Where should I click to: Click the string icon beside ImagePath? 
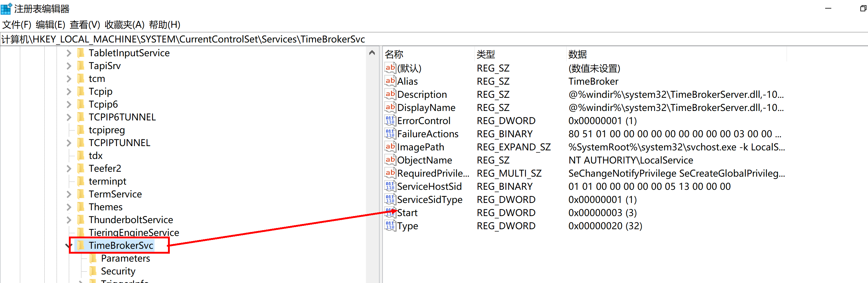390,147
